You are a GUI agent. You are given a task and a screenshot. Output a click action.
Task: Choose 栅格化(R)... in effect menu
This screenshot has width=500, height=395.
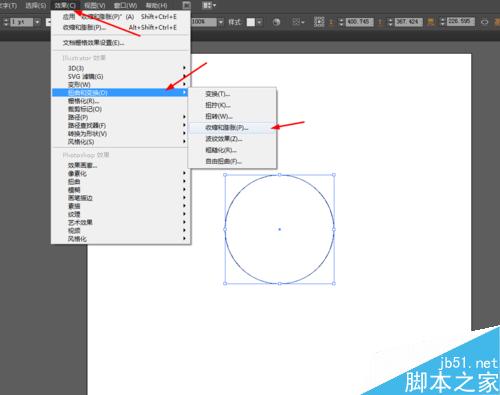[x=121, y=101]
